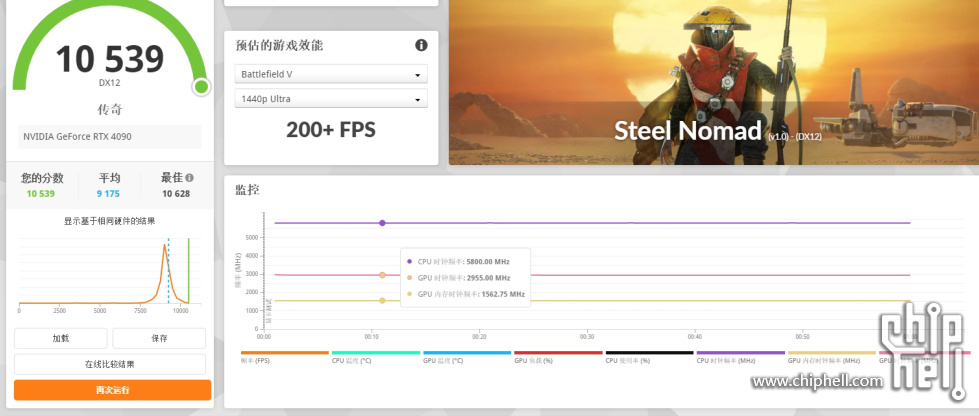Click the 显示基于相同硬件的结果 label
This screenshot has height=416, width=979.
[110, 221]
